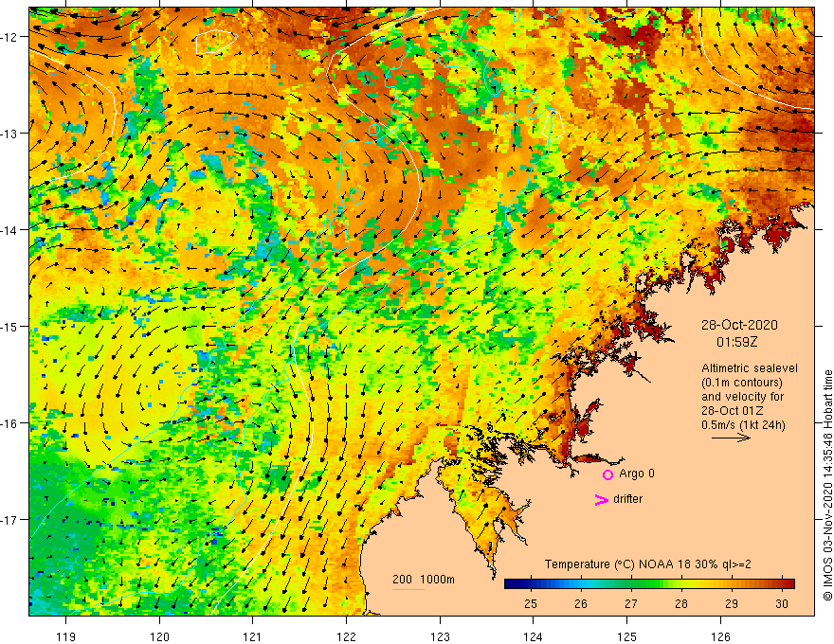
Task: Click latitude axis label '-16'
Action: click(9, 423)
